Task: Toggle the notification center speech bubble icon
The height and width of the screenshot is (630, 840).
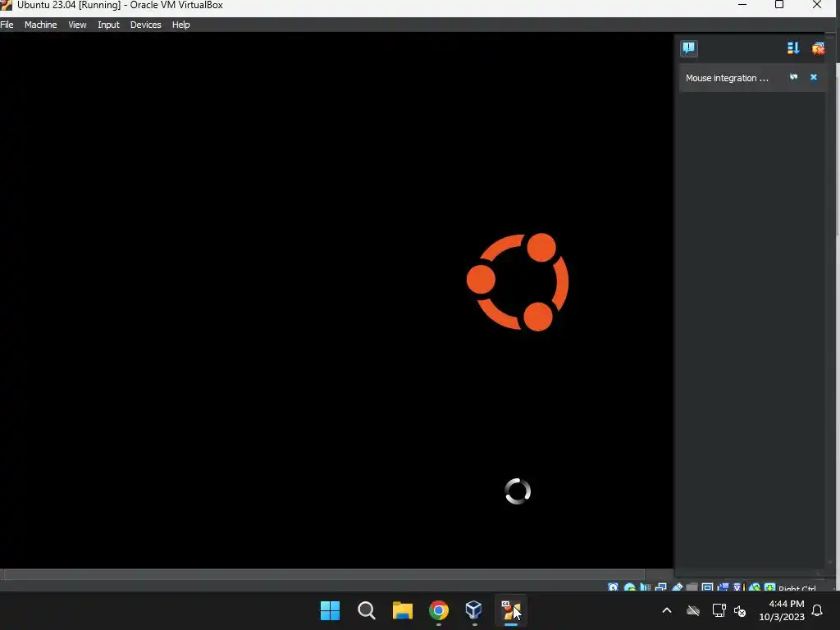Action: [x=689, y=48]
